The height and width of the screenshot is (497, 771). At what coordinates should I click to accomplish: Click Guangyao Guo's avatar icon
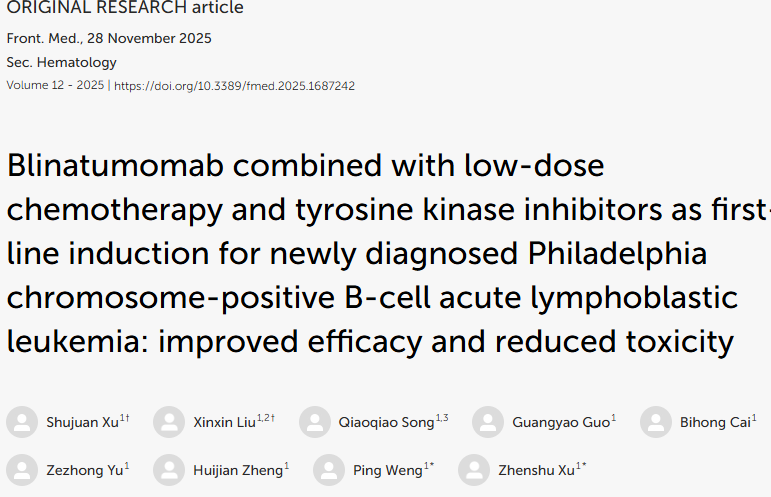488,423
